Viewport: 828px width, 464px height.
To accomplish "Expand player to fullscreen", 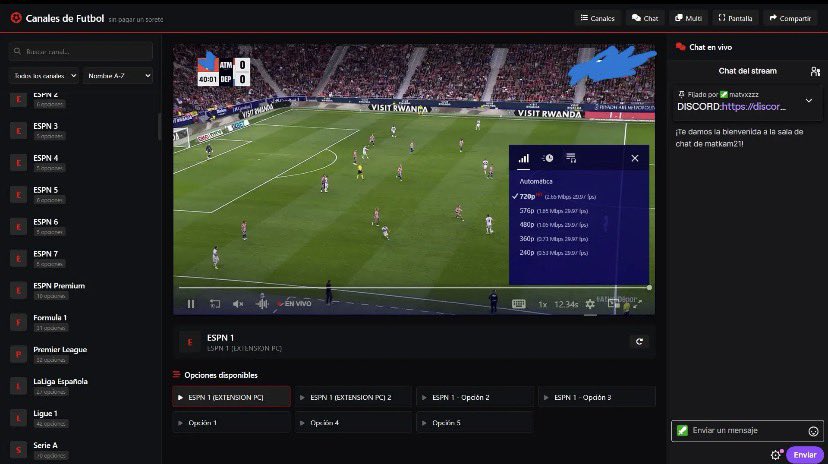I will pos(637,304).
